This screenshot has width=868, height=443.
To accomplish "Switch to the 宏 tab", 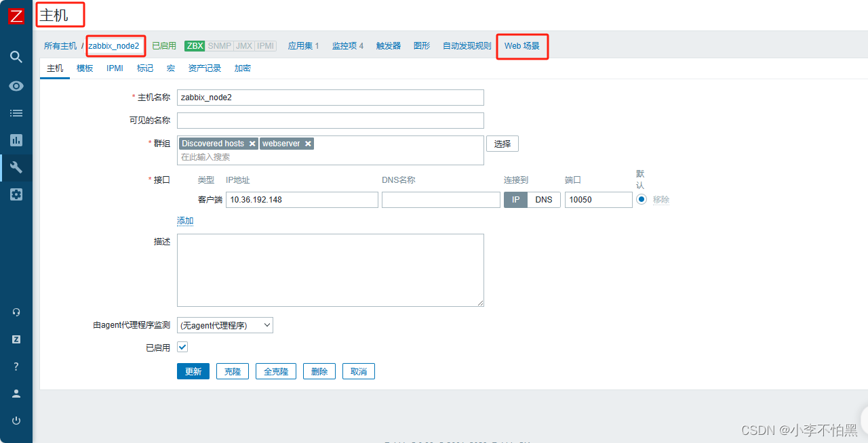I will (171, 68).
